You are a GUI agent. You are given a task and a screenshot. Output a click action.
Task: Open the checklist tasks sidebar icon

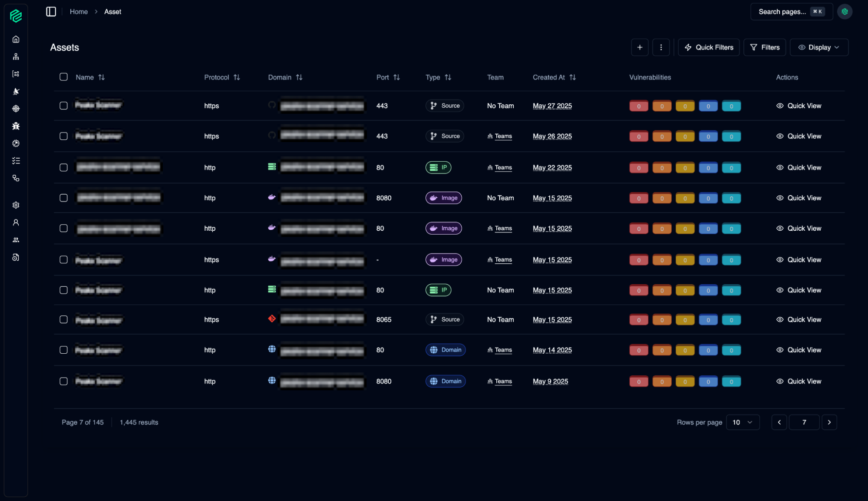tap(16, 161)
